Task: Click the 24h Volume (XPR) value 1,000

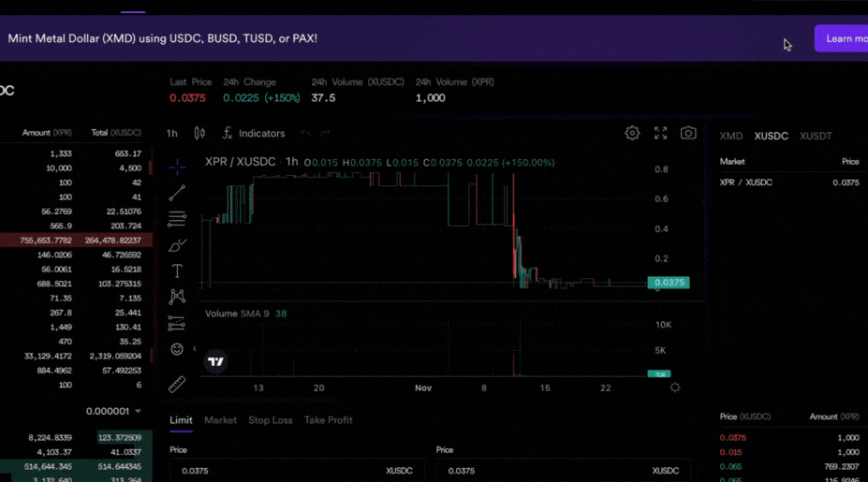Action: click(x=430, y=98)
